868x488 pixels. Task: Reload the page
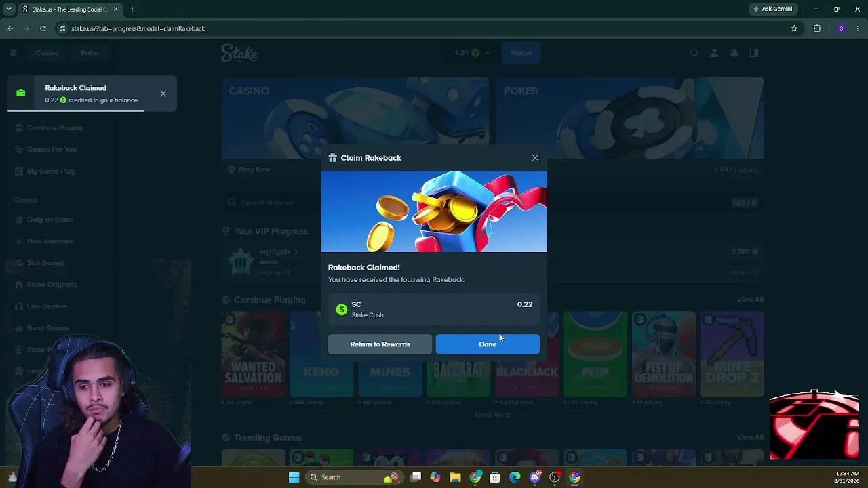[x=43, y=28]
